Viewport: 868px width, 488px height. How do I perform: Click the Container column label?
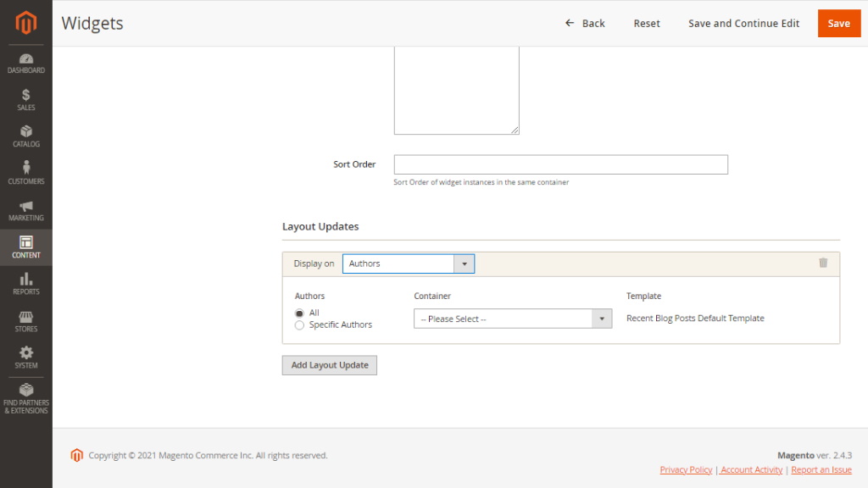click(x=432, y=296)
